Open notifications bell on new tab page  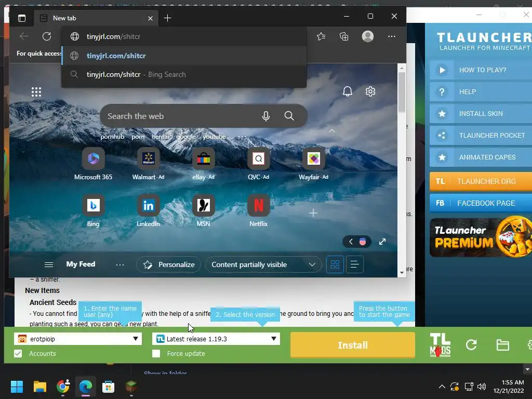tap(348, 91)
